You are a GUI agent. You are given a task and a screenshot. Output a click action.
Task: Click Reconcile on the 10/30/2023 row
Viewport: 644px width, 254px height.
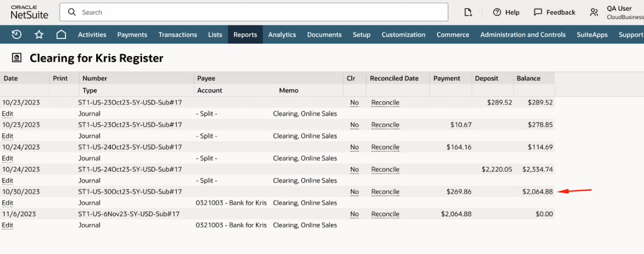pos(385,192)
